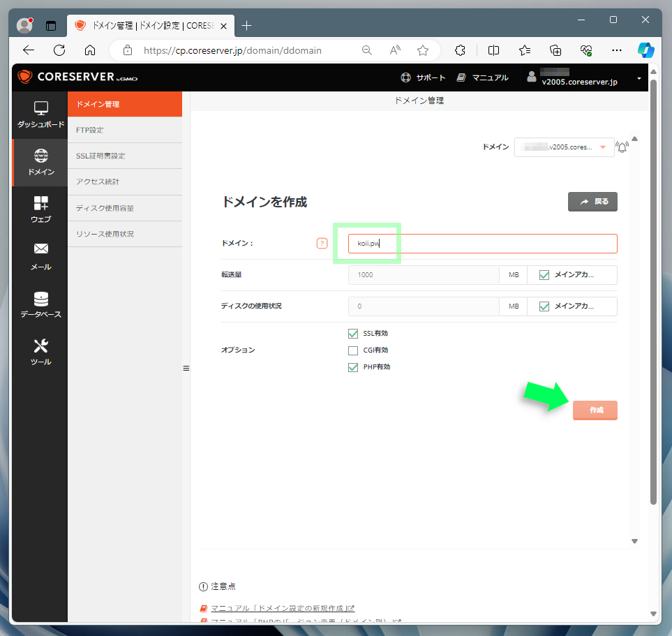Toggle main account checkbox for 転送量

(x=544, y=275)
